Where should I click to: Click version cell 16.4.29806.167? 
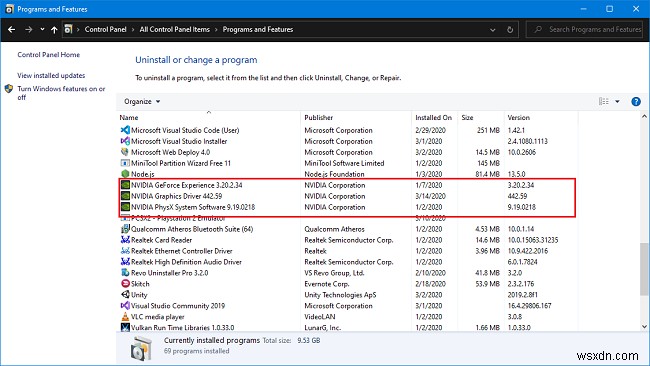point(529,306)
